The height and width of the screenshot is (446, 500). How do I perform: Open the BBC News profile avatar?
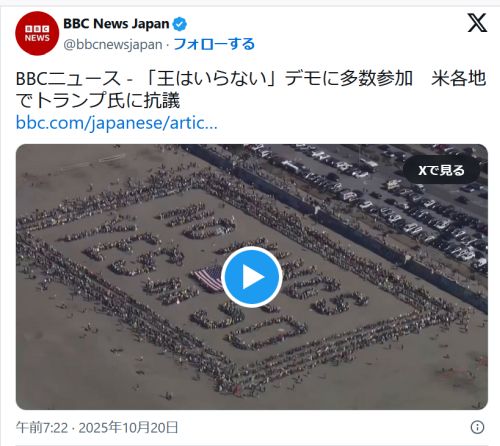pos(37,33)
